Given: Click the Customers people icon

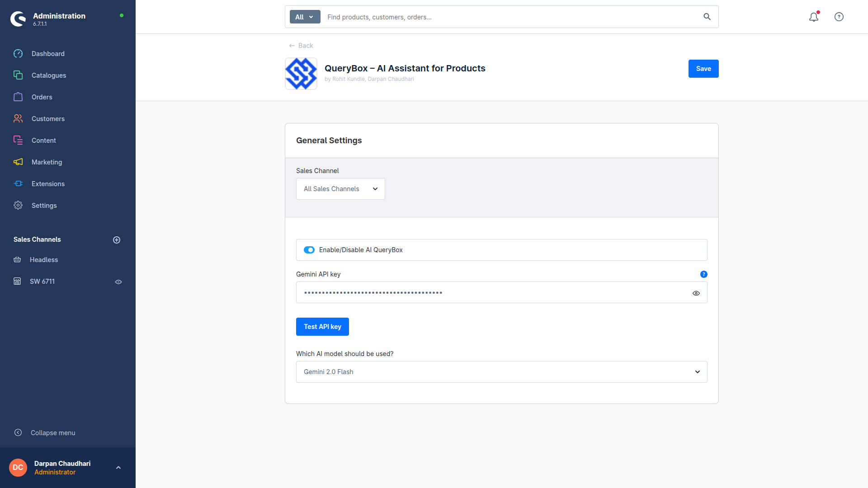Looking at the screenshot, I should [18, 119].
